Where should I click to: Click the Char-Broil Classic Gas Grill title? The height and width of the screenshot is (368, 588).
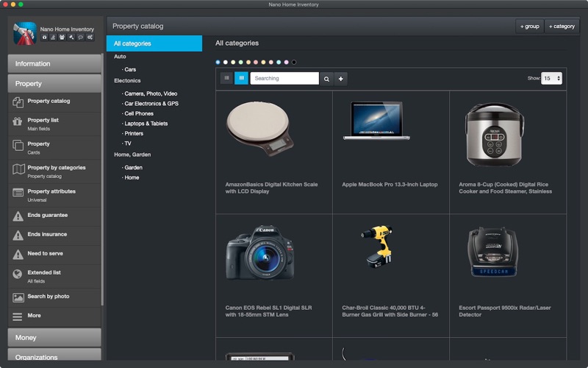[390, 311]
